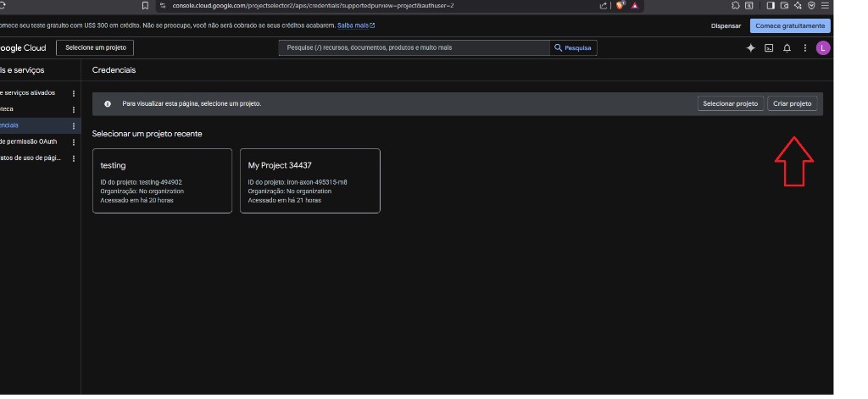This screenshot has height=399, width=868.
Task: Click the browser address bar URL
Action: click(x=313, y=6)
